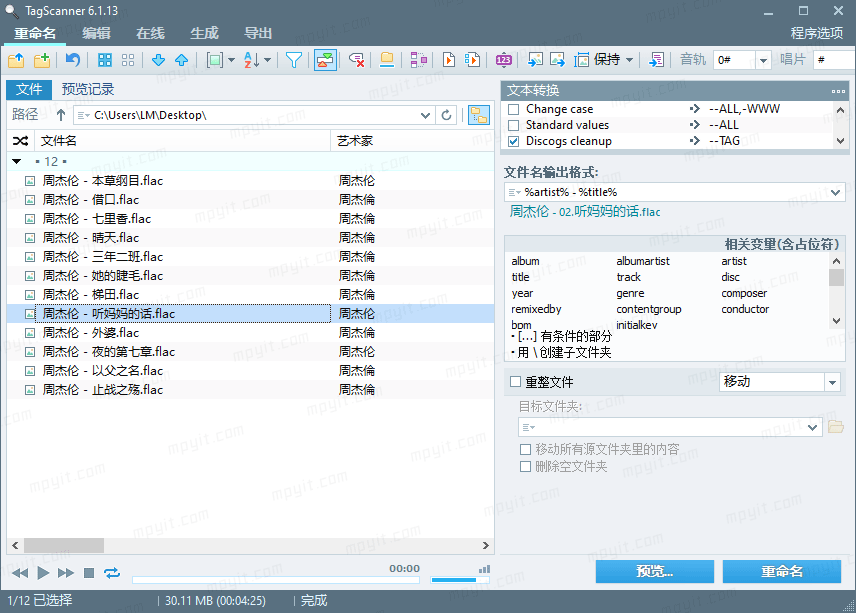Switch to the 编辑 tab
The height and width of the screenshot is (613, 856).
tap(97, 33)
